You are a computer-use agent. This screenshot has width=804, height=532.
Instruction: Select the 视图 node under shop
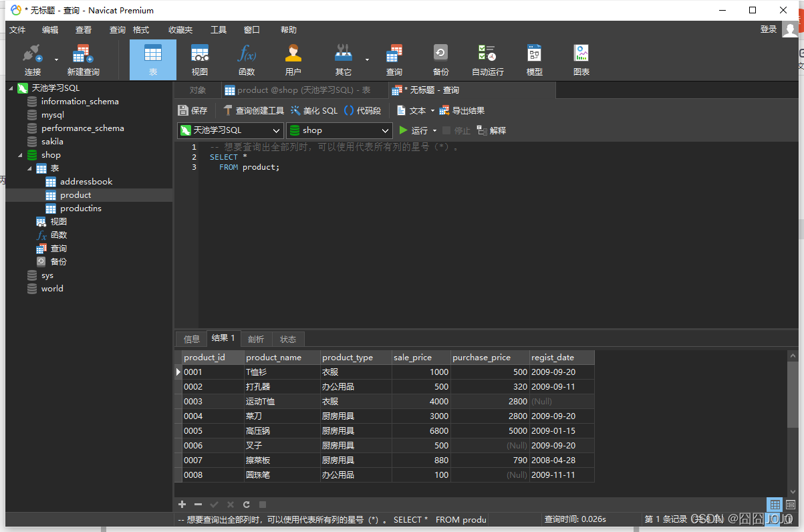tap(59, 222)
